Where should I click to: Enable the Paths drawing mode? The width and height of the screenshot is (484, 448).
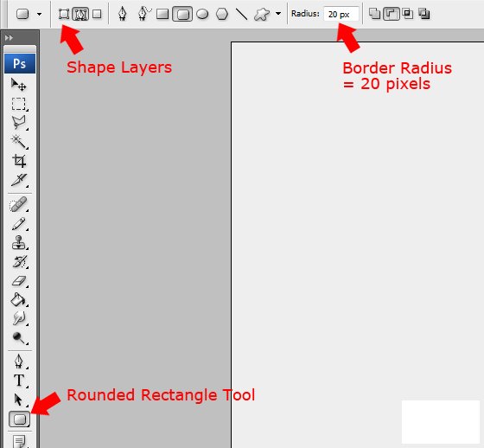(x=80, y=14)
